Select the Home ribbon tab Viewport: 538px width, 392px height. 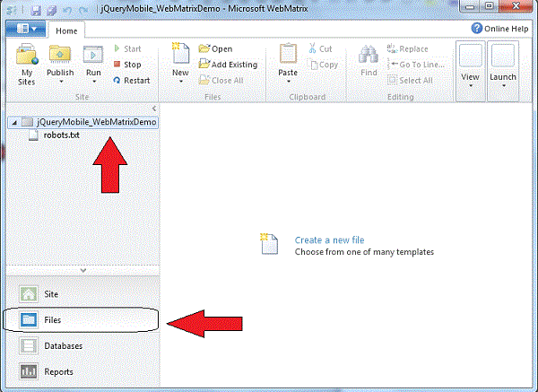(66, 30)
